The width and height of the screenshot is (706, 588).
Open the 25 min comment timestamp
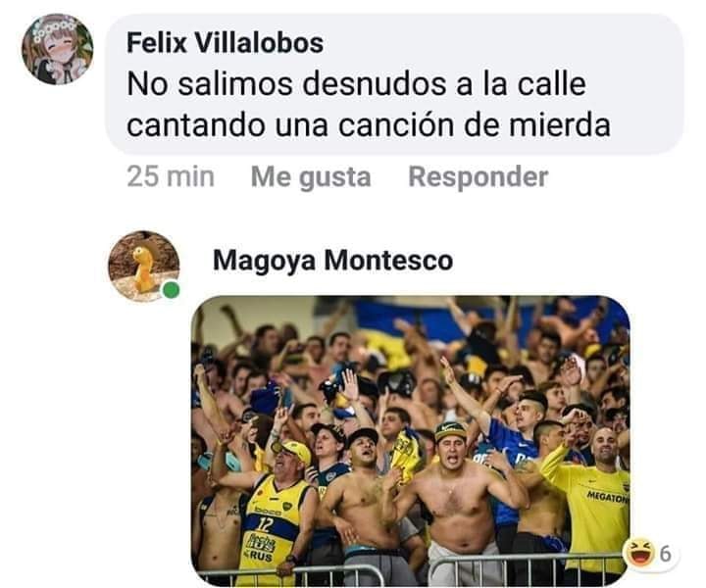pyautogui.click(x=171, y=176)
